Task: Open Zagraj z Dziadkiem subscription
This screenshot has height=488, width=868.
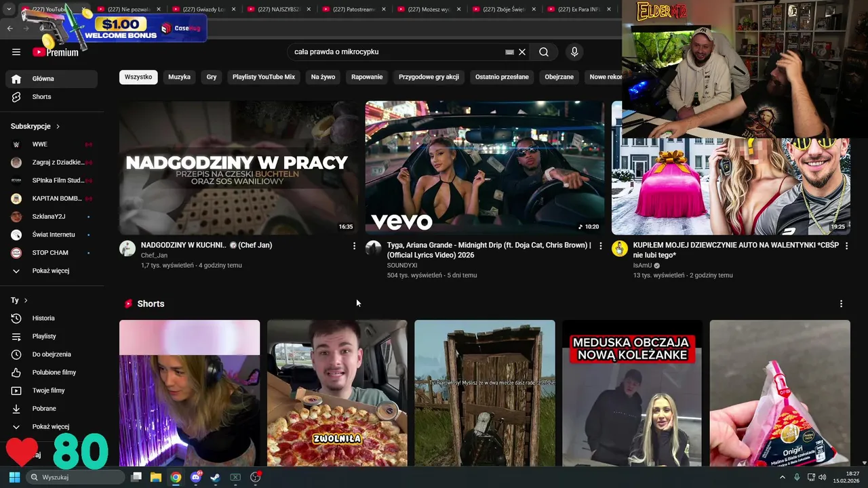Action: pyautogui.click(x=52, y=162)
